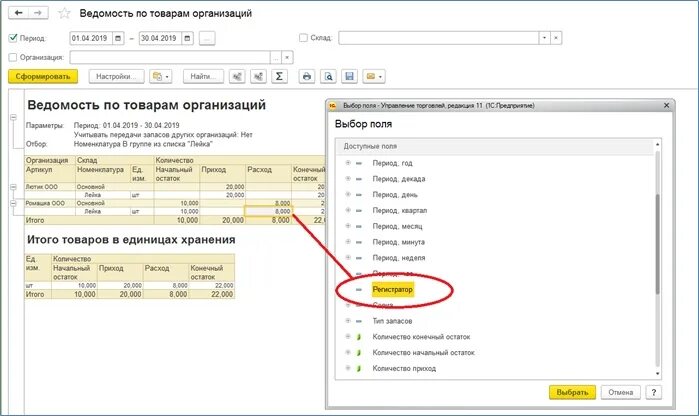Open print preview magnifier icon
The image size is (699, 416).
point(328,77)
